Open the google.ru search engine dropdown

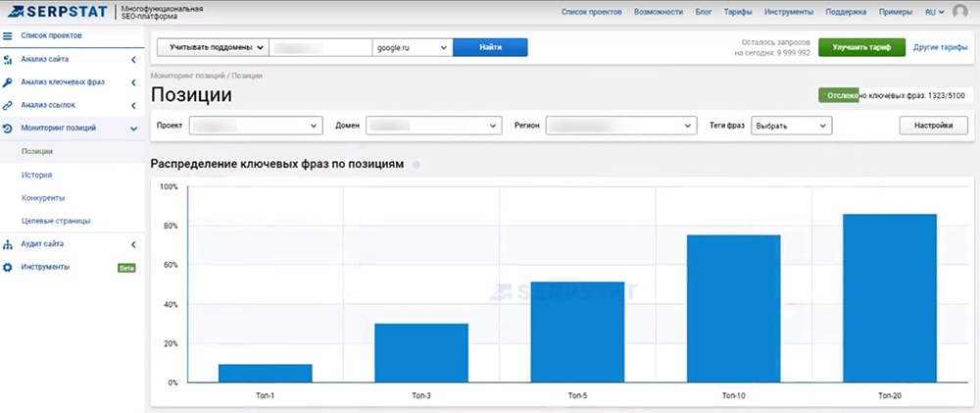tap(412, 47)
